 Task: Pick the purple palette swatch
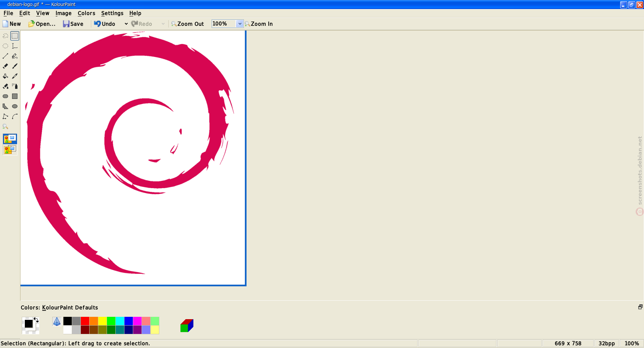(x=137, y=330)
